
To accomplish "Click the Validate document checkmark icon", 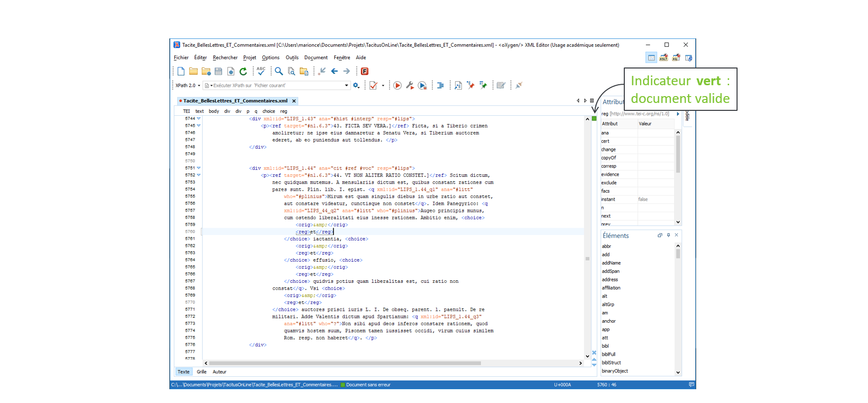I will pos(373,86).
